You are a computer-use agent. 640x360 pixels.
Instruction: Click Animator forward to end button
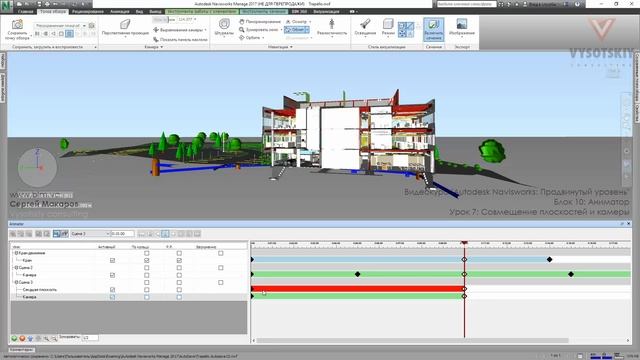pyautogui.click(x=198, y=234)
